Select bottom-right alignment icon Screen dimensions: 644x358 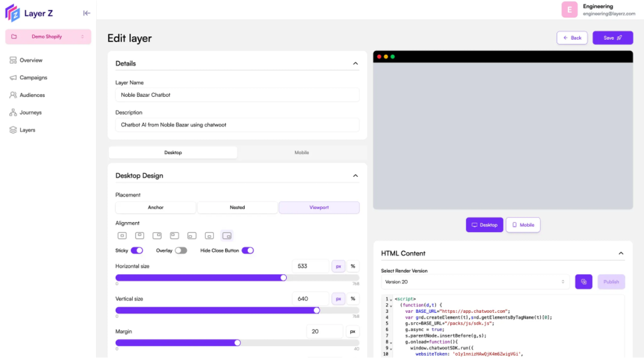click(x=227, y=236)
